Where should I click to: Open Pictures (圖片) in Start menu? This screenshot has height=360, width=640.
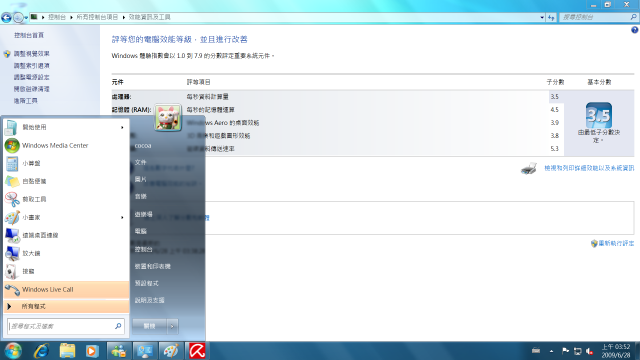tap(140, 179)
